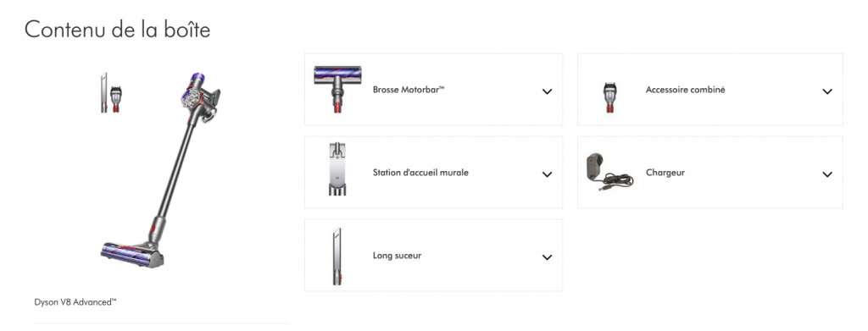This screenshot has height=331, width=868.
Task: Click the Brosse Motorbar product image
Action: point(338,89)
